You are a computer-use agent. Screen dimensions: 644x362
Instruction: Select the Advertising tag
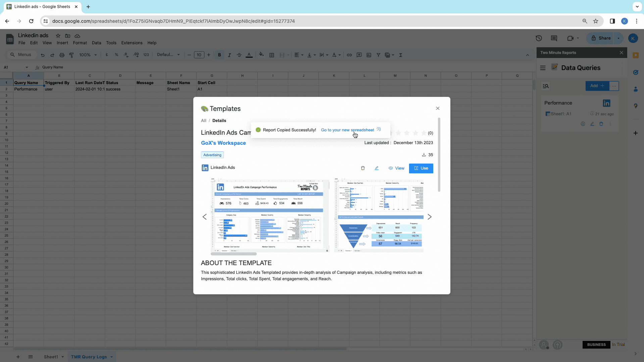(212, 155)
